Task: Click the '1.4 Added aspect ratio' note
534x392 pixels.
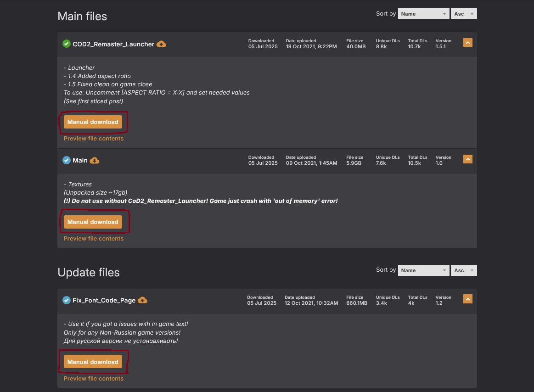Action: point(97,76)
